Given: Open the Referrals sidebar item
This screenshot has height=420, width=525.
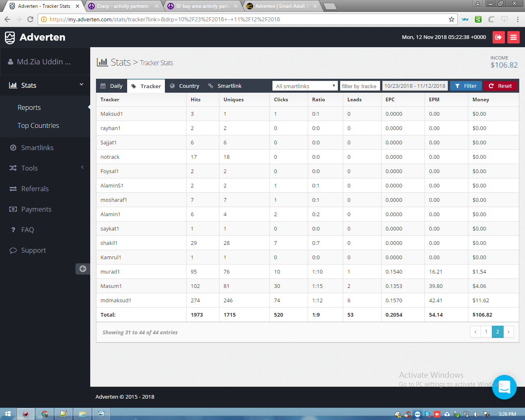Looking at the screenshot, I should click(x=35, y=189).
